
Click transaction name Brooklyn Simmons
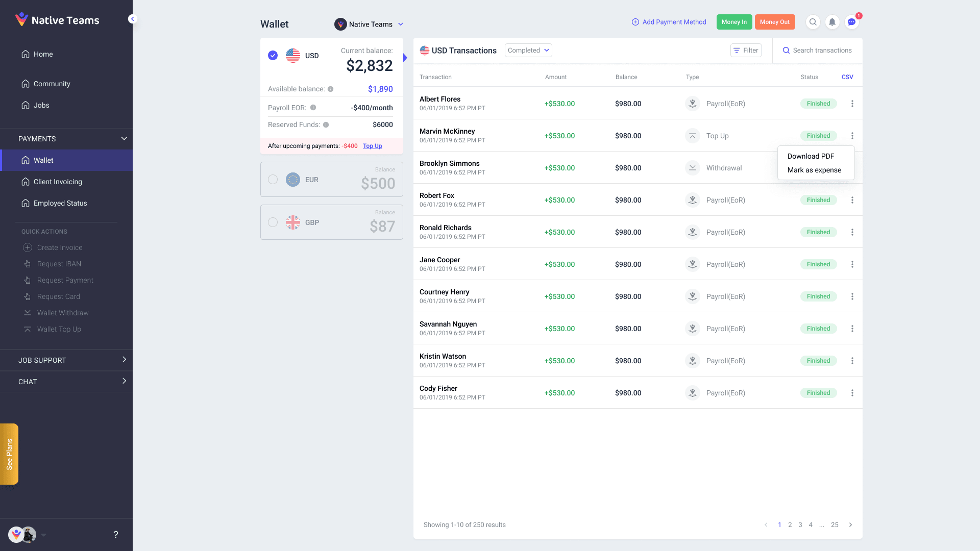coord(449,163)
